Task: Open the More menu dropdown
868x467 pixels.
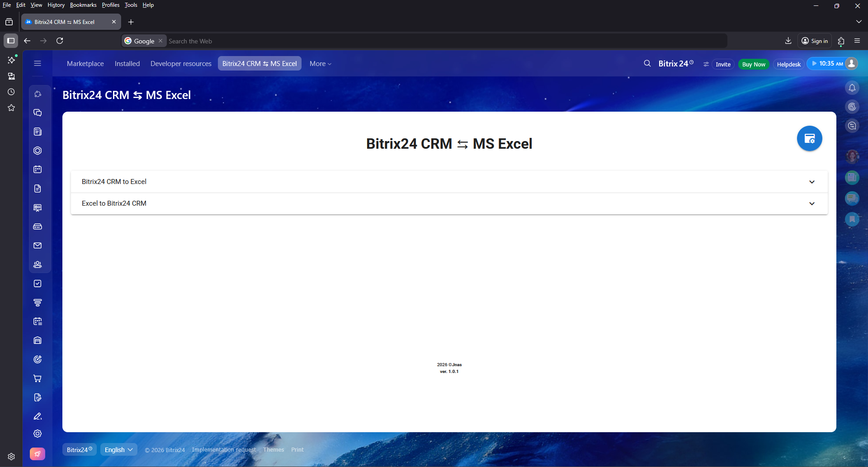Action: pyautogui.click(x=320, y=64)
